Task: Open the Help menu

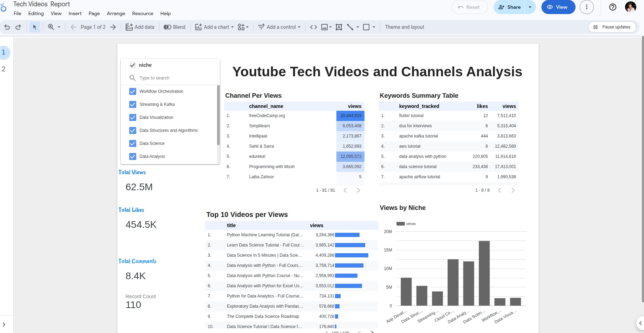Action: point(165,13)
